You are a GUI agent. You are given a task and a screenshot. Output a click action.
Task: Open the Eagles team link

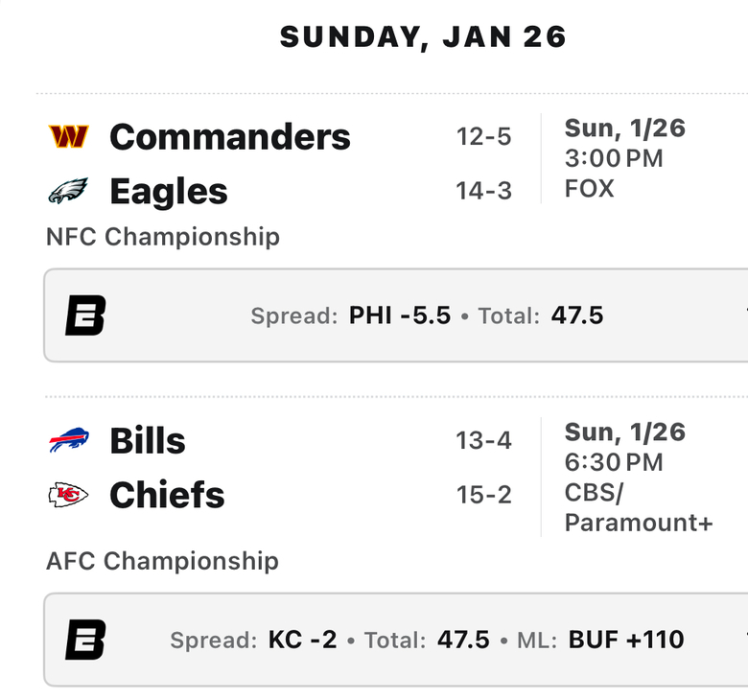[169, 191]
